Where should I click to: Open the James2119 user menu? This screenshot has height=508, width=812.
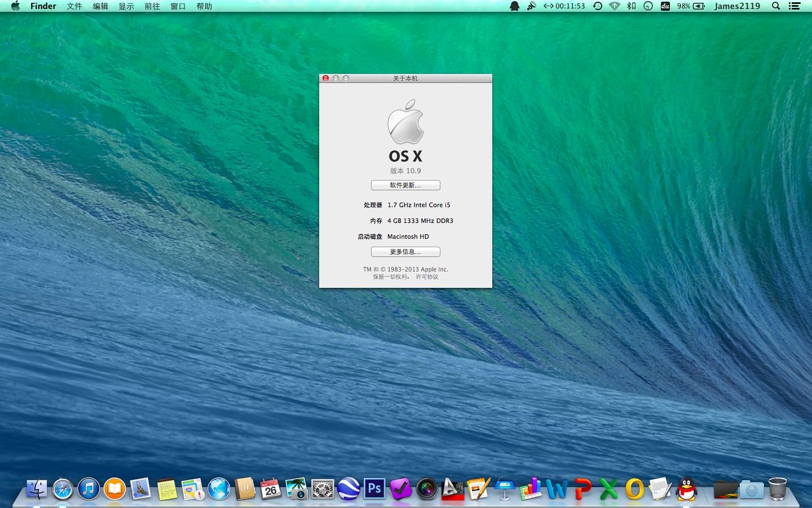[737, 6]
